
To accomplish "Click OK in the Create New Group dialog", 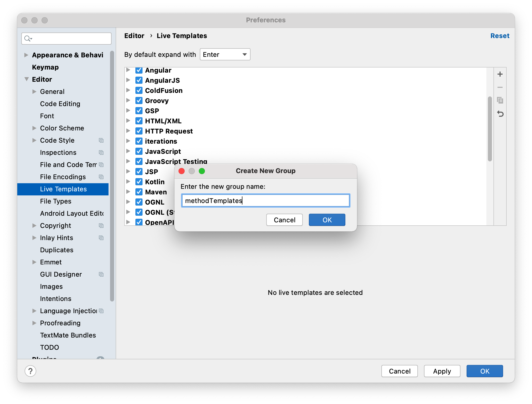I will (x=327, y=220).
